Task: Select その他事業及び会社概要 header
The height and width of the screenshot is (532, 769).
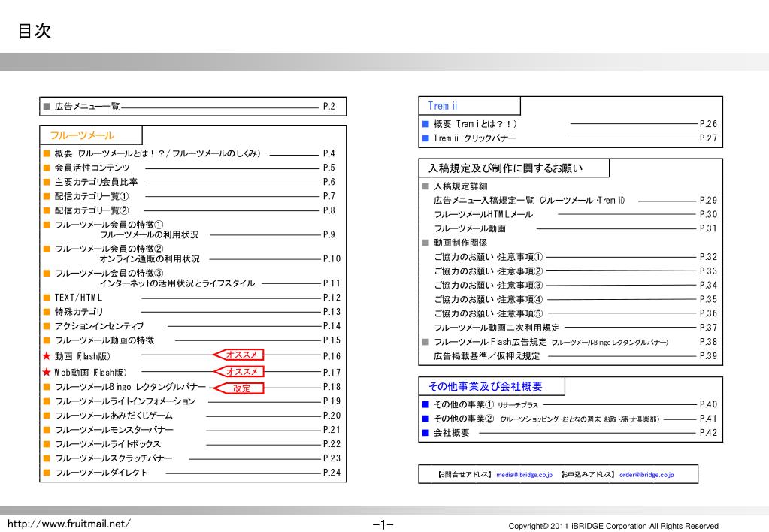Action: pos(486,386)
